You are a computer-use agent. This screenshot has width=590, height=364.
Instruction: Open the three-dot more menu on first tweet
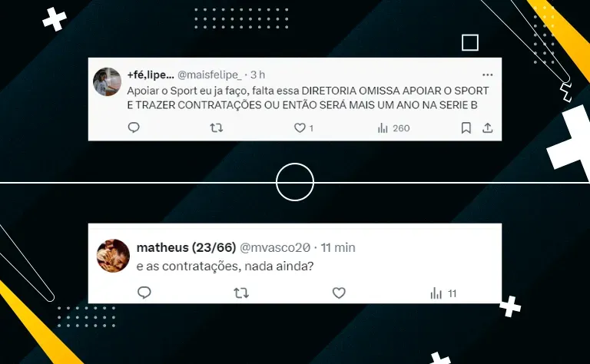tap(487, 74)
